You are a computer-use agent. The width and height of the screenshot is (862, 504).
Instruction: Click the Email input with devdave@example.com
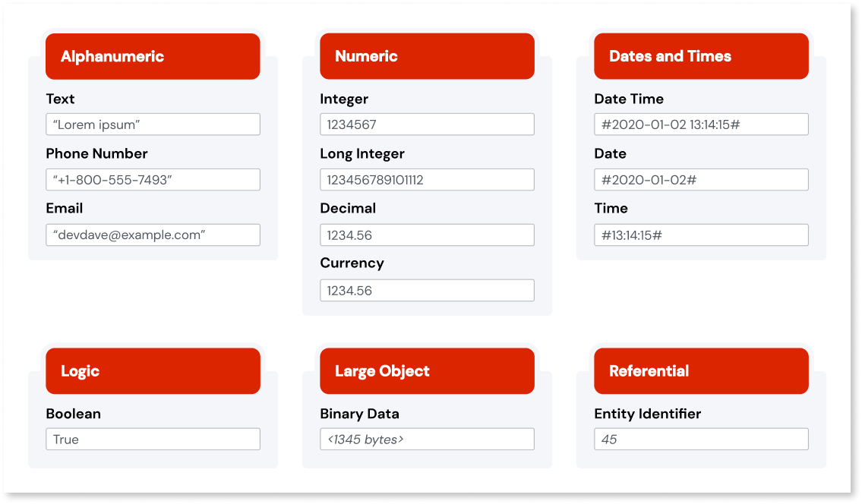pyautogui.click(x=152, y=235)
